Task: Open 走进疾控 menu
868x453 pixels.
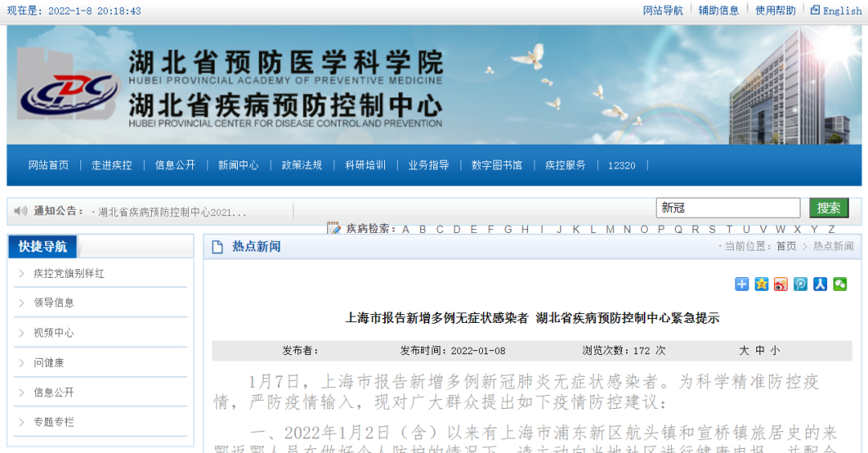Action: click(x=112, y=165)
